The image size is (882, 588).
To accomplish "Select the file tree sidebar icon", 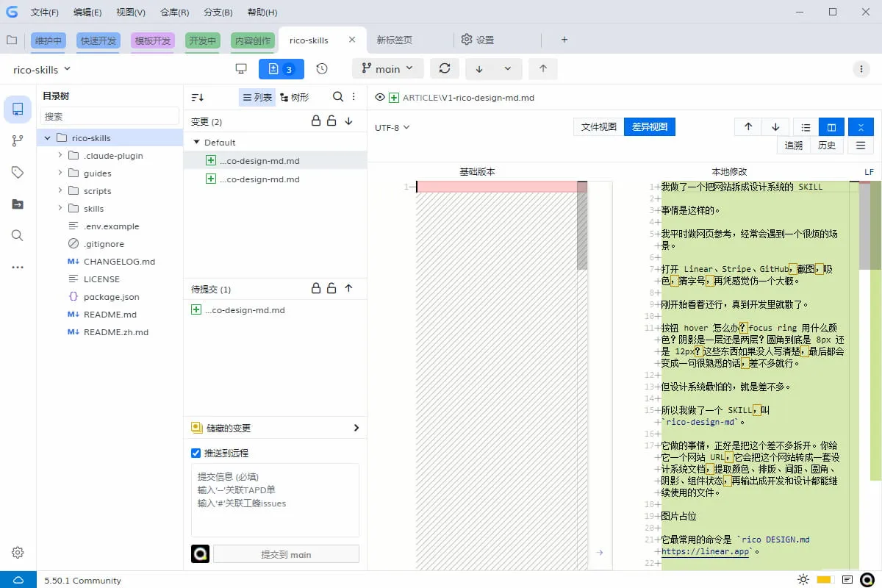I will pyautogui.click(x=18, y=109).
